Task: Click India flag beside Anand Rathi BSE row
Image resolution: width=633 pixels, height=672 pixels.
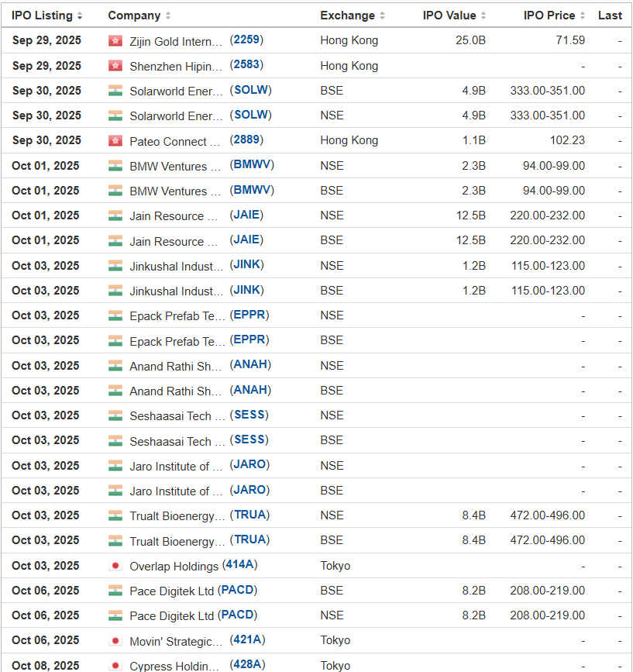Action: click(115, 391)
